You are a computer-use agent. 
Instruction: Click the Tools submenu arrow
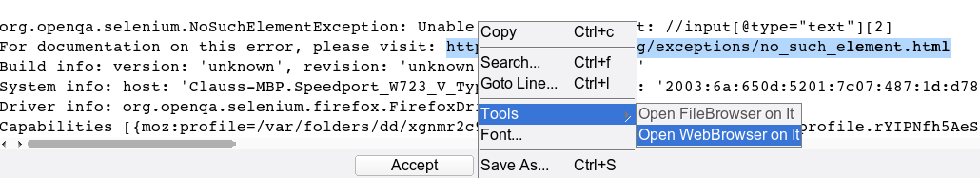tap(628, 116)
